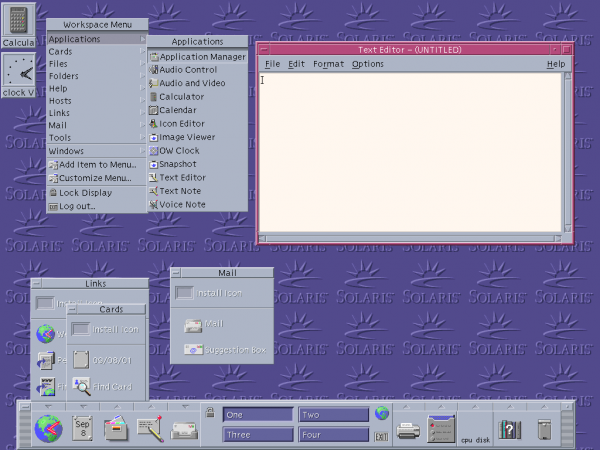Open the Text Editor's Format menu

[x=328, y=64]
